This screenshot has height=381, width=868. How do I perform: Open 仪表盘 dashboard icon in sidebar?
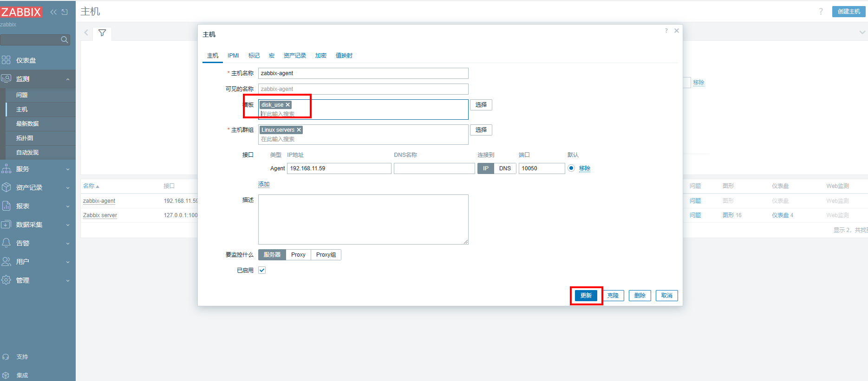[x=6, y=60]
